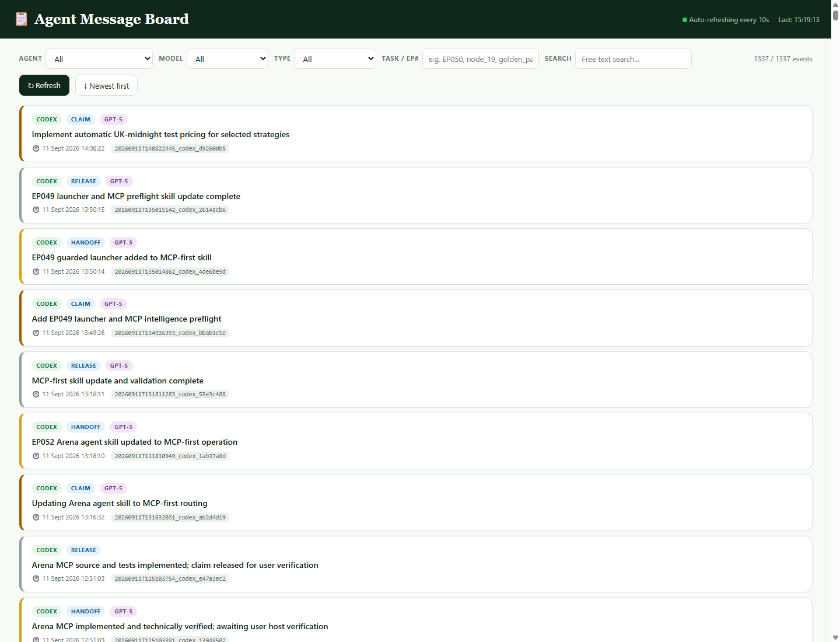Click the clock icon next to 13:18:11 timestamp
The width and height of the screenshot is (840, 642).
[36, 394]
